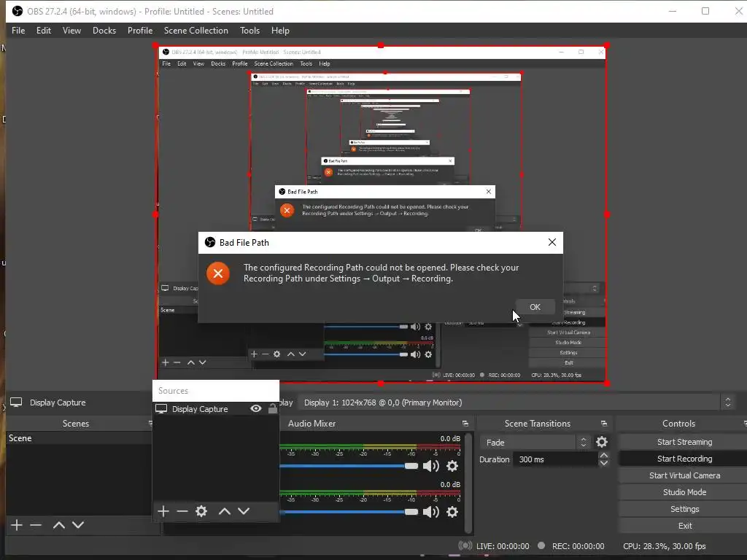Toggle Display Capture source visibility eye
747x560 pixels.
(256, 408)
